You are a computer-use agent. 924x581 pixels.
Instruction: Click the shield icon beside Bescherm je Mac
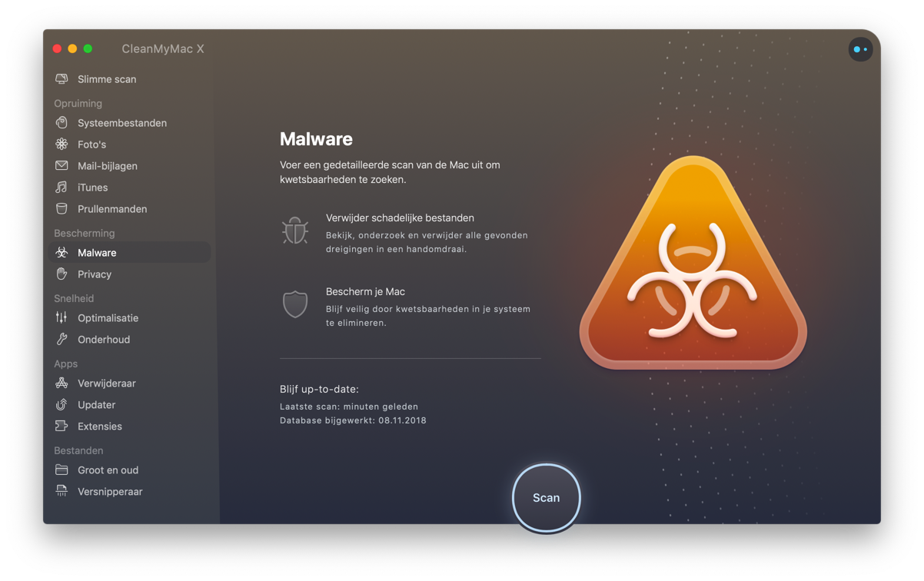[x=295, y=304]
